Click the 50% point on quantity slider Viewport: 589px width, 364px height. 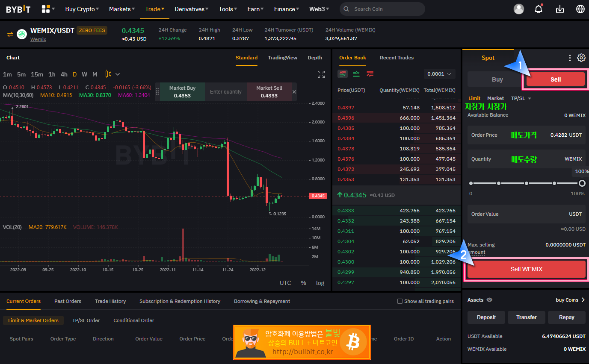pos(527,183)
